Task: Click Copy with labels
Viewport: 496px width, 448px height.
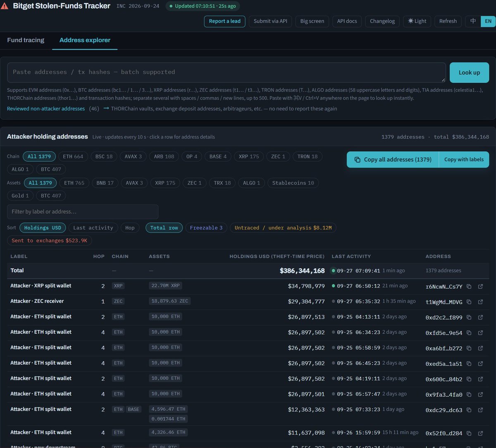Action: (x=464, y=159)
